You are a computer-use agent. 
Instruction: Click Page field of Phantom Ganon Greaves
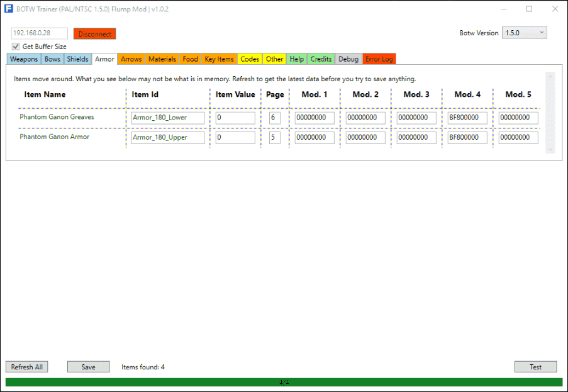275,118
